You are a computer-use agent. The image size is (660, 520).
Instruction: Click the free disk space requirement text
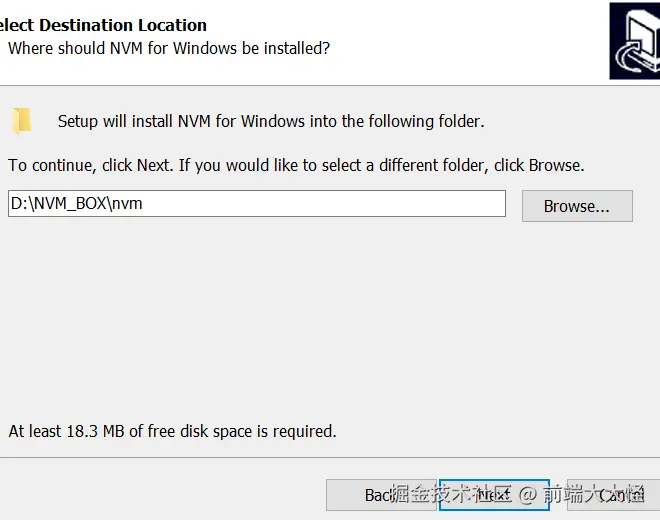click(x=172, y=431)
